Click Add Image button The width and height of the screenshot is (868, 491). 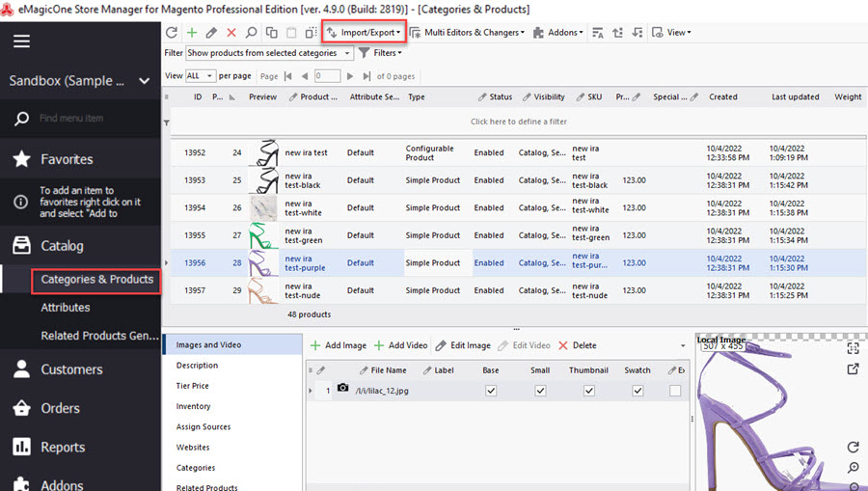pos(339,345)
